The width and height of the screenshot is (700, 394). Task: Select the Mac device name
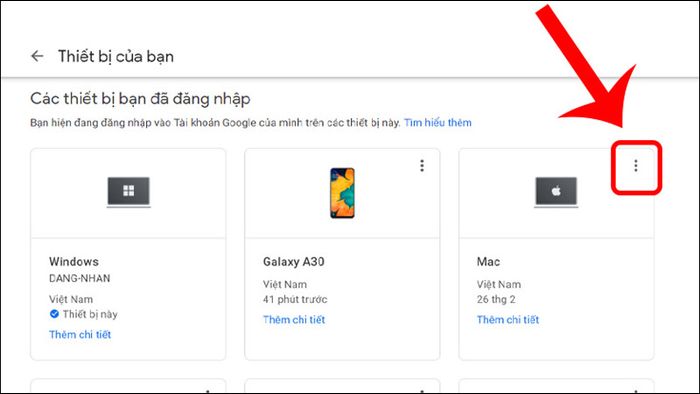(488, 261)
